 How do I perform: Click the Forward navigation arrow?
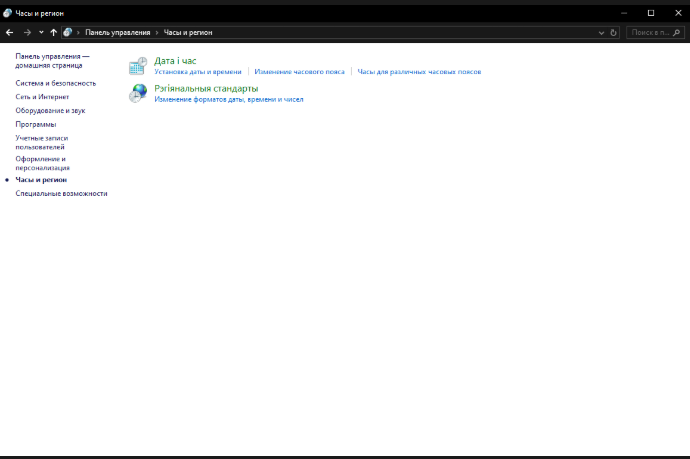[27, 33]
